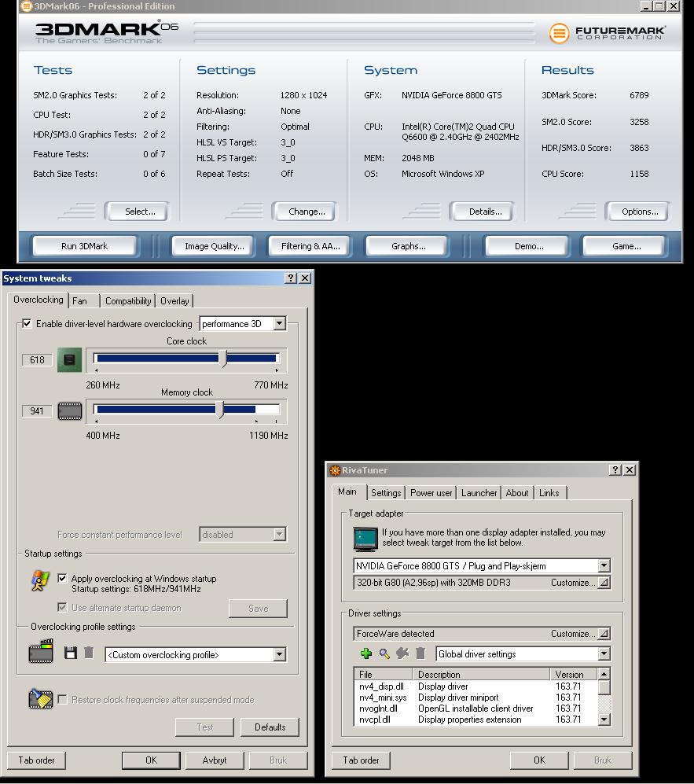Click the Memory clock slider thumb
This screenshot has height=784, width=694.
[x=220, y=410]
